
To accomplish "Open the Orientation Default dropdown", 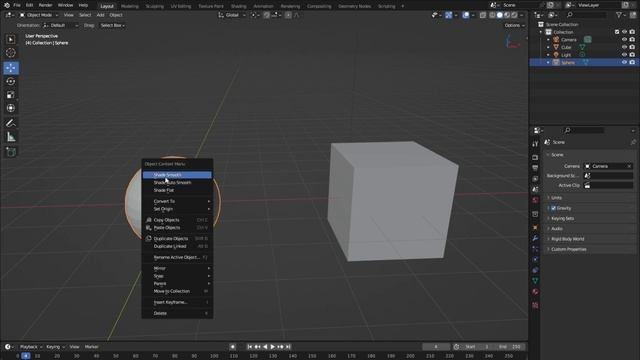I will pyautogui.click(x=60, y=25).
